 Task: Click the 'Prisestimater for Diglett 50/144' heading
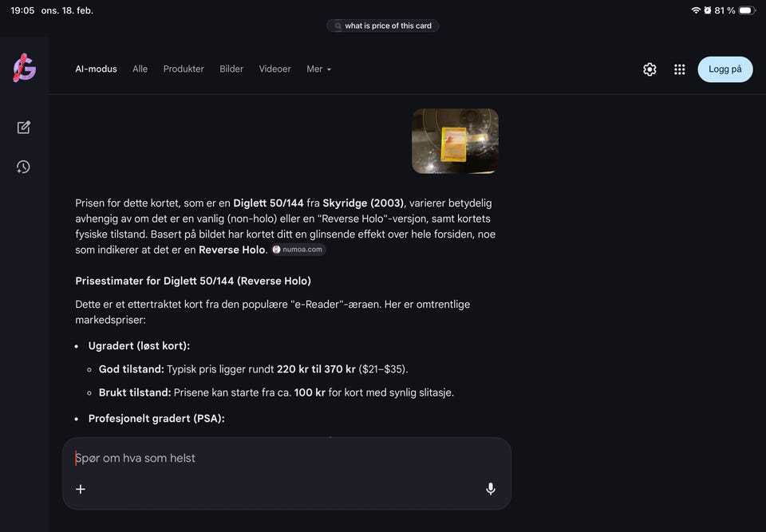[x=193, y=281]
